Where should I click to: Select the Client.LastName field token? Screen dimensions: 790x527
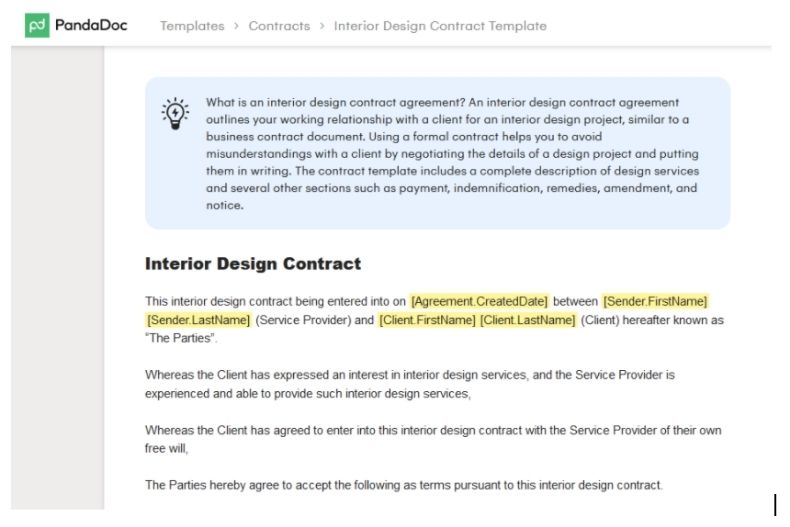pos(528,320)
